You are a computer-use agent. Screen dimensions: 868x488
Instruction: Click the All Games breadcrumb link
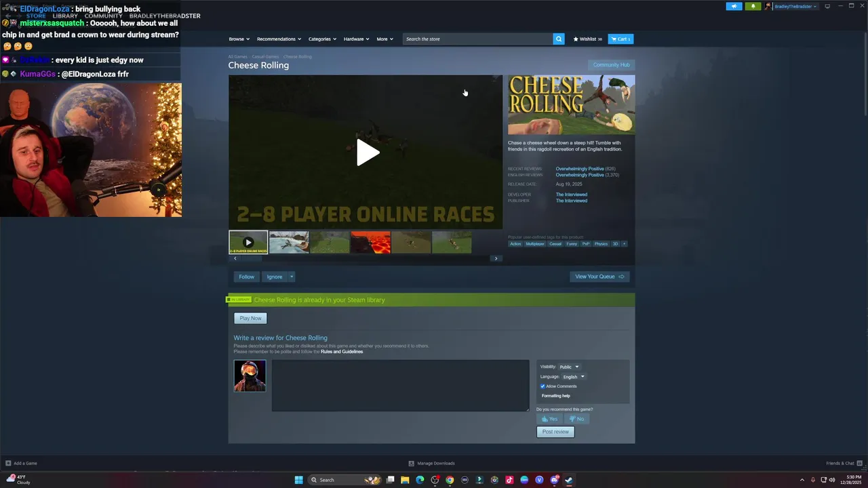[x=237, y=56]
